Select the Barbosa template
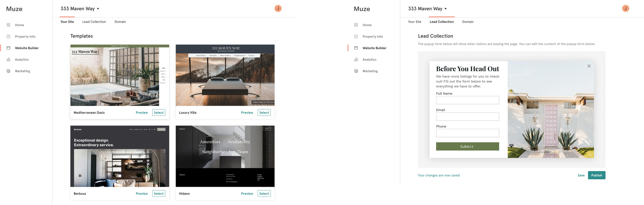The width and height of the screenshot is (644, 205). tap(159, 194)
